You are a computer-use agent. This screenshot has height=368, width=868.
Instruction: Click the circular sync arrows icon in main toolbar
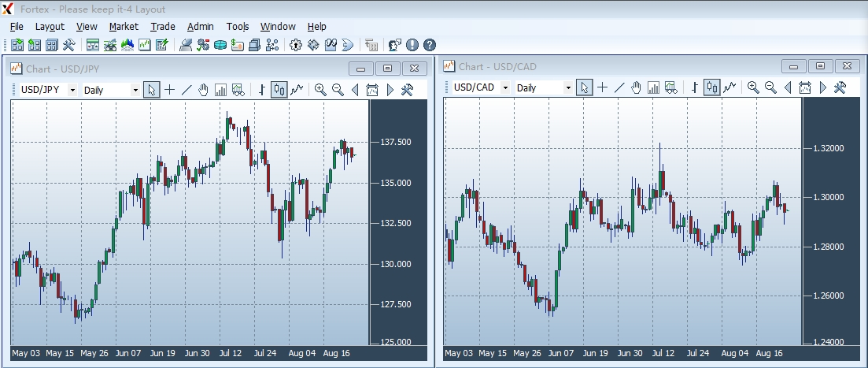click(x=313, y=45)
